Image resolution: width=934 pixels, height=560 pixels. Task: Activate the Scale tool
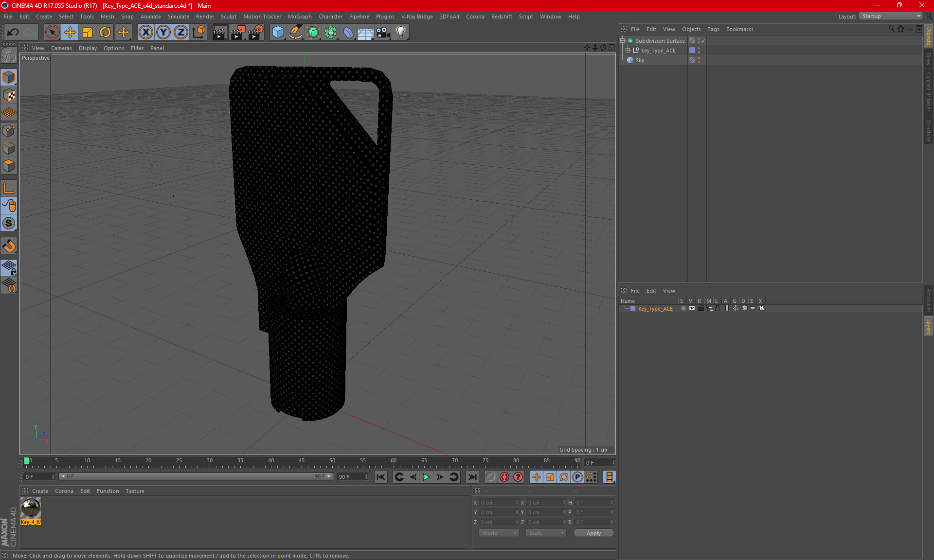coord(88,33)
